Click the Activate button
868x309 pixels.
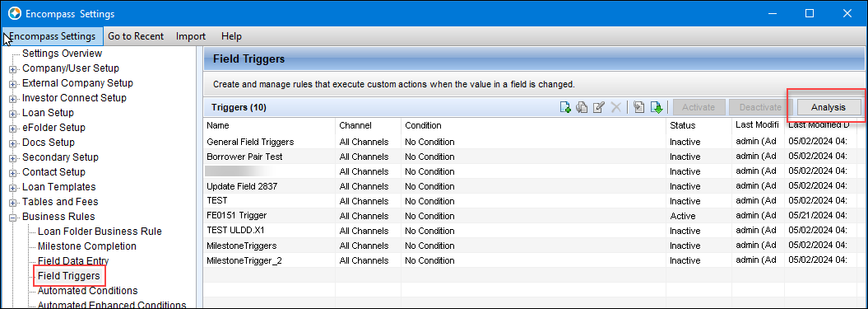699,107
